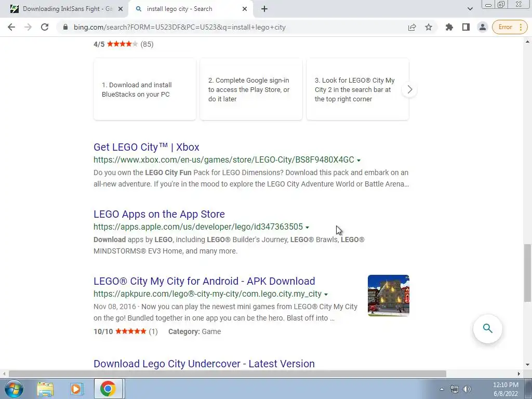Bookmark this page with star icon
The width and height of the screenshot is (532, 399).
click(429, 27)
